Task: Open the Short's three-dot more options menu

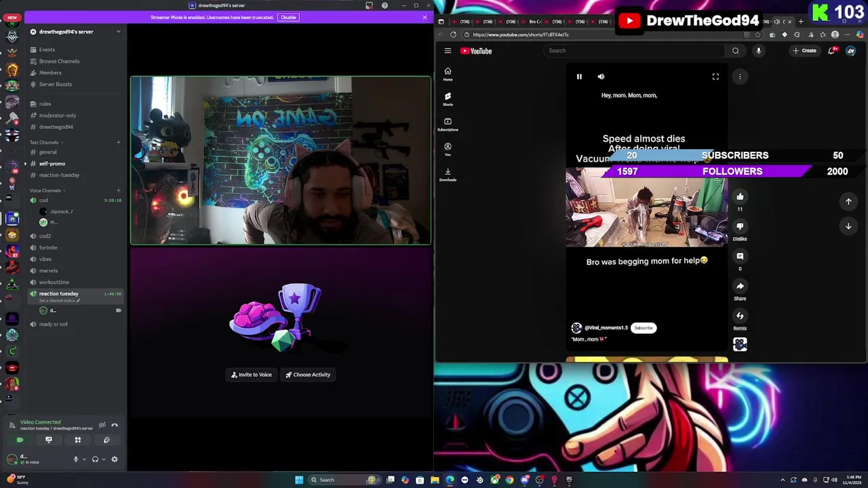Action: click(x=740, y=77)
